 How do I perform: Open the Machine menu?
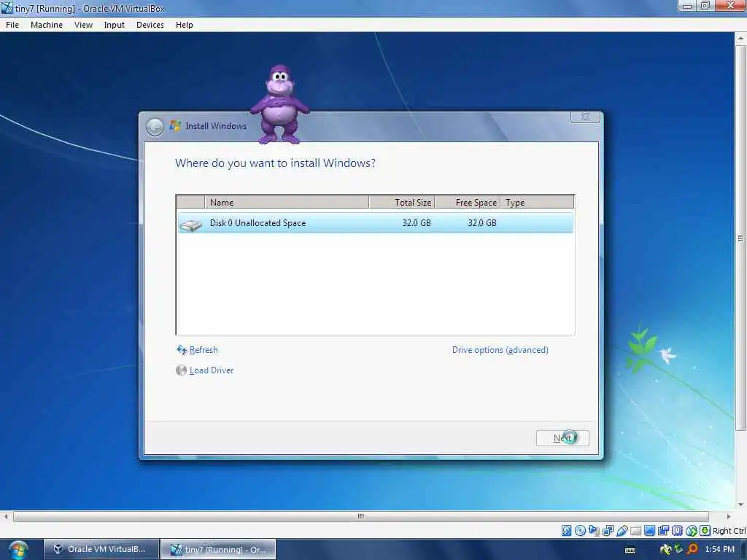click(x=46, y=25)
